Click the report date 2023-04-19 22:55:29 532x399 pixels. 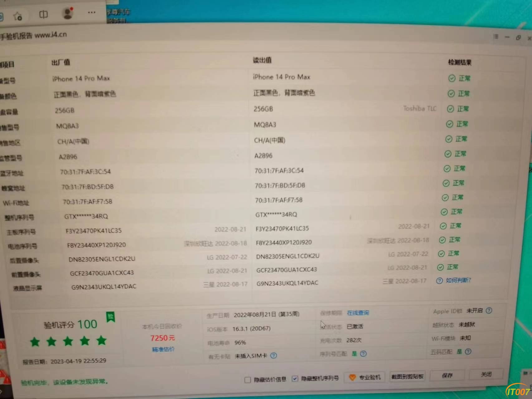click(x=78, y=361)
